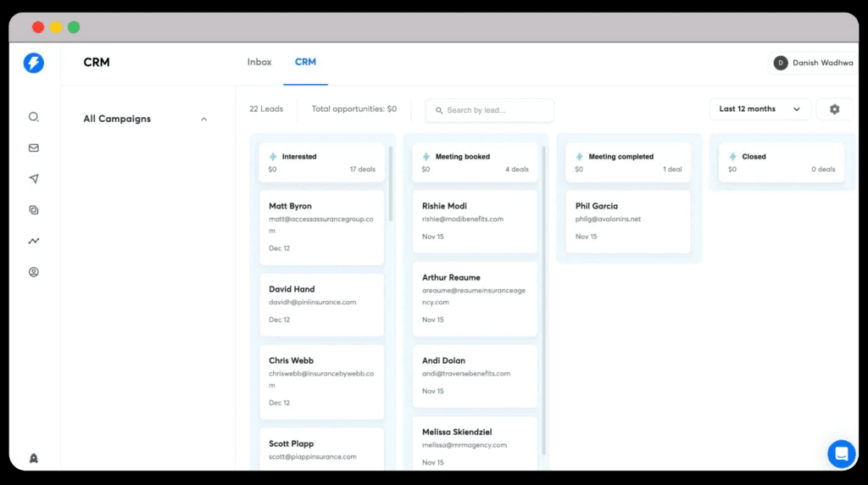Click the Meeting booked stage header
The width and height of the screenshot is (868, 485).
pos(475,163)
